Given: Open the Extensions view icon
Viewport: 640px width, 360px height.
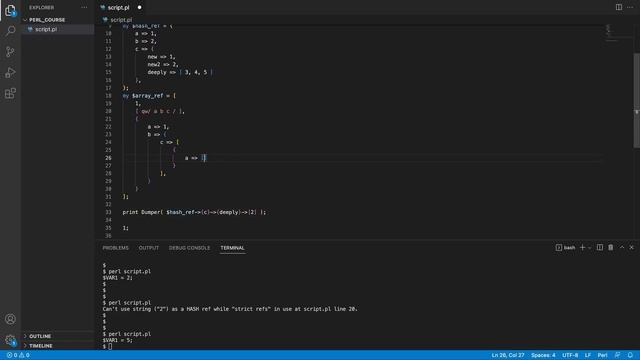Looking at the screenshot, I should pyautogui.click(x=10, y=93).
